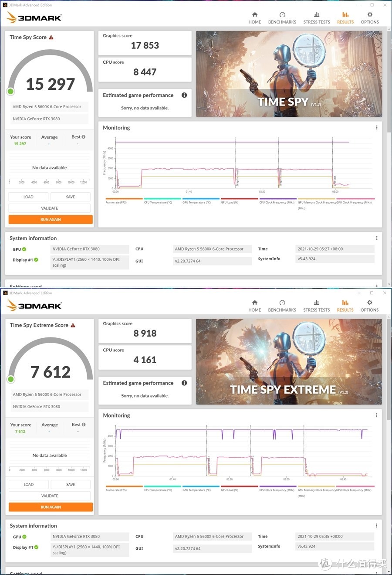Click the info icon on Time Spy Extreme game performance
This screenshot has width=392, height=575.
coord(184,383)
